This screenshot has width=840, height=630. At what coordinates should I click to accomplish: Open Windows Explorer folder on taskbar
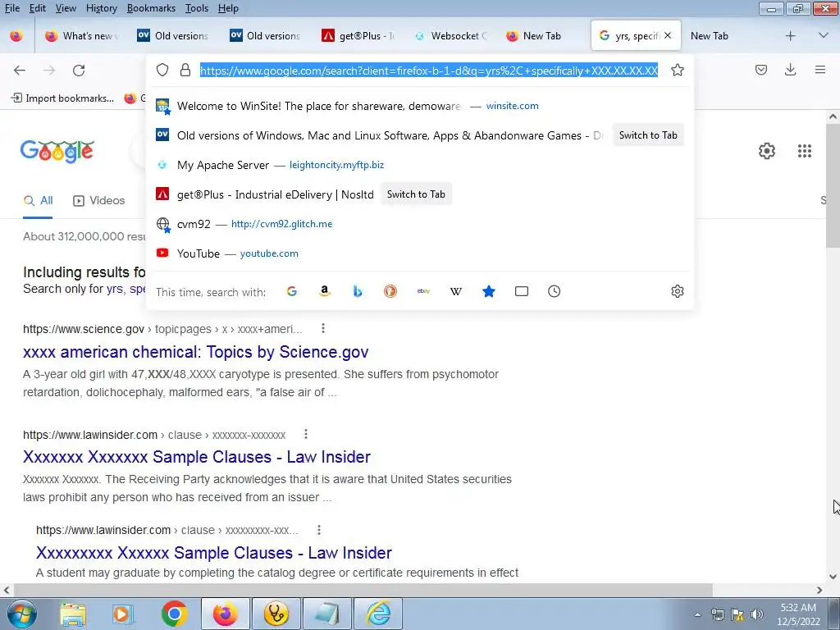tap(73, 614)
